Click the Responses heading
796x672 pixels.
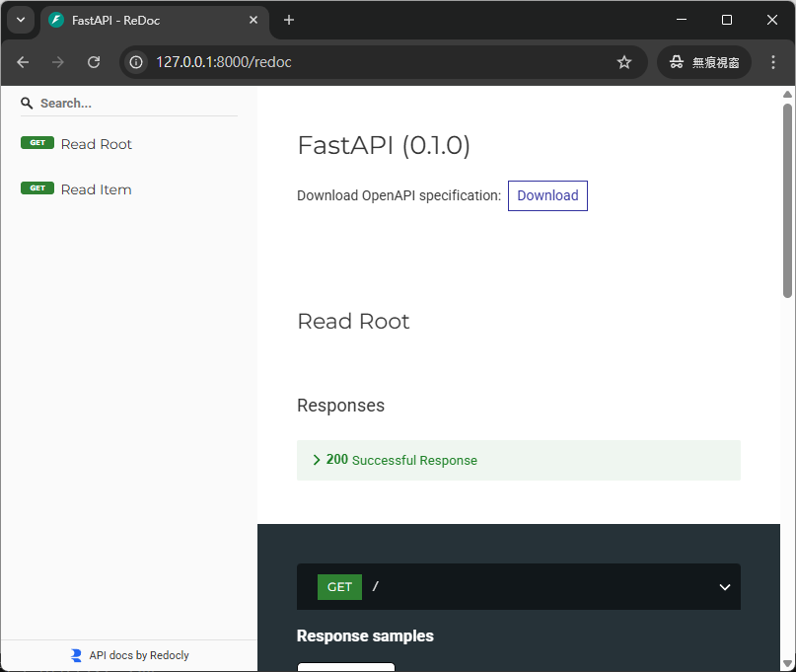[x=340, y=406]
